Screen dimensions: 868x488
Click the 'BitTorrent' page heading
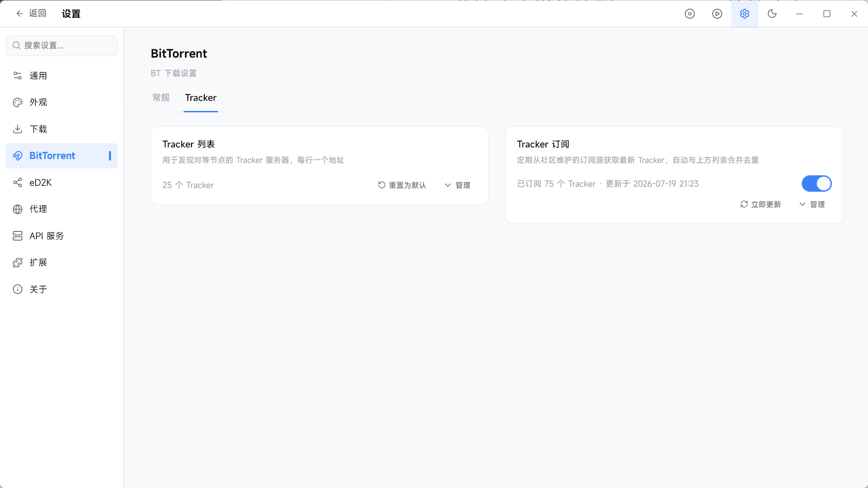click(x=179, y=53)
